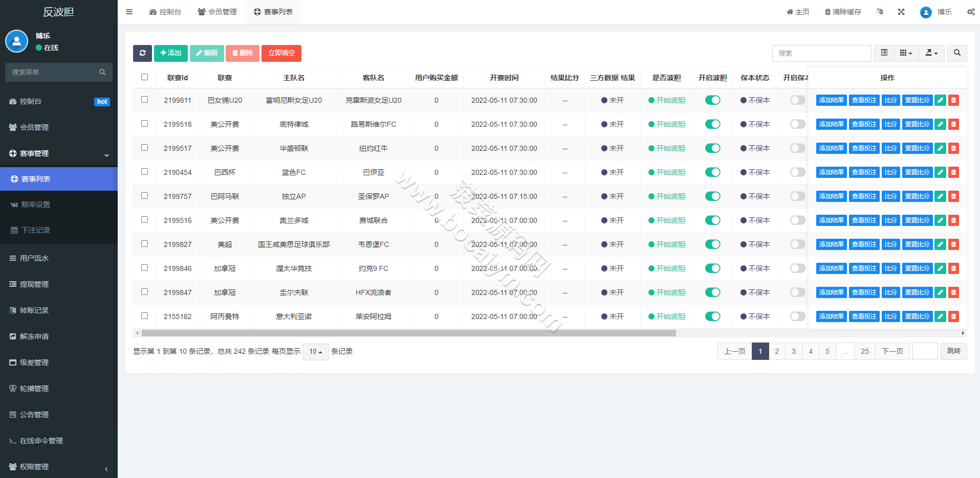This screenshot has height=478, width=980.
Task: Click the green edit pencil for row 2155182
Action: point(940,316)
